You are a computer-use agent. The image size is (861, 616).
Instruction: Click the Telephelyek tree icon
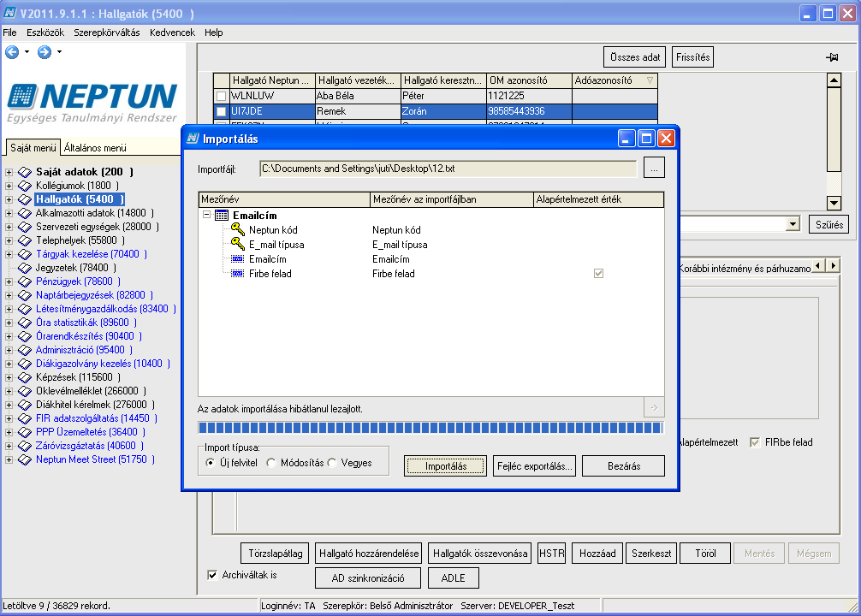(25, 240)
